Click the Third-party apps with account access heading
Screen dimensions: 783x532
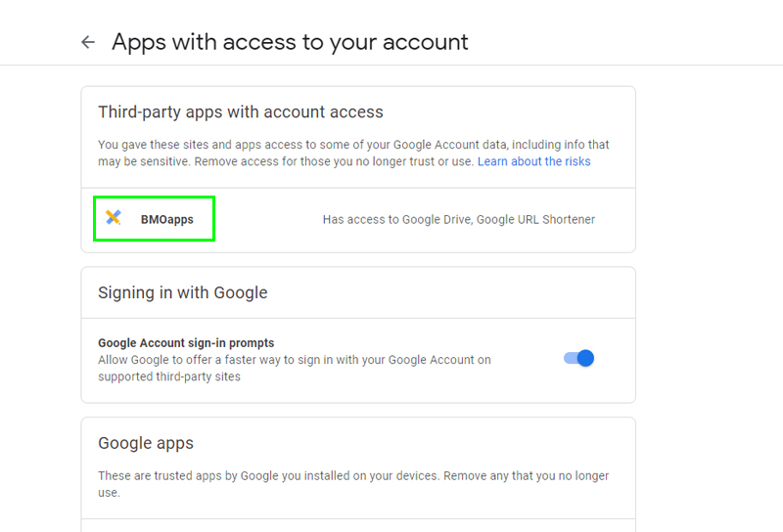pos(240,112)
